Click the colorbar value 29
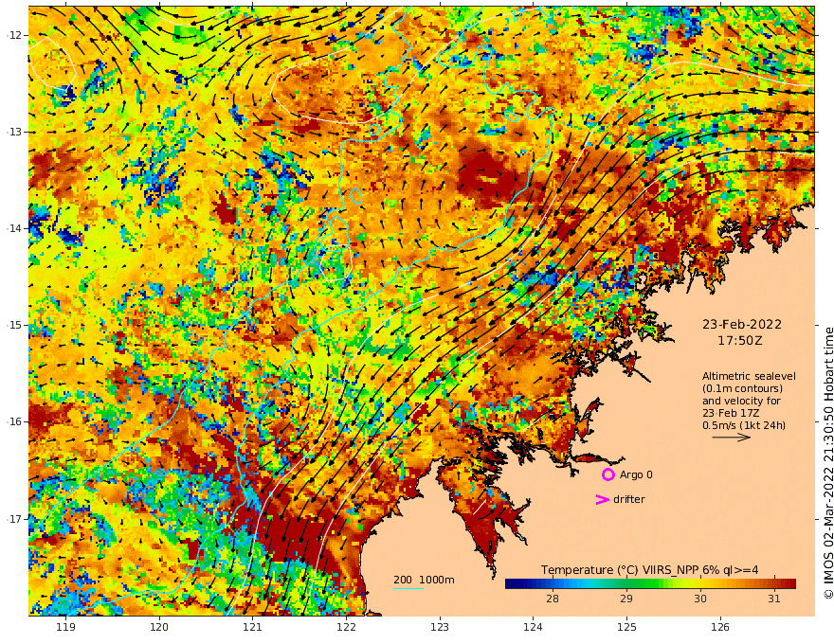Image resolution: width=834 pixels, height=644 pixels. click(626, 599)
